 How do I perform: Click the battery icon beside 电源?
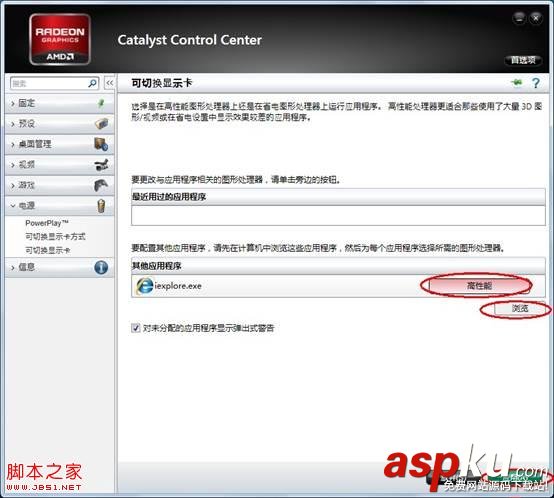[x=101, y=206]
